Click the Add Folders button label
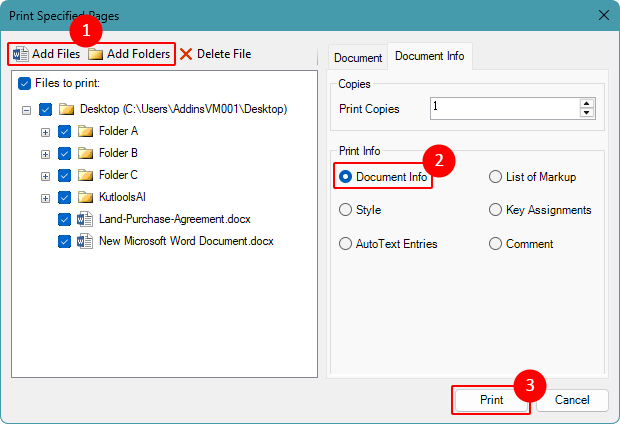The width and height of the screenshot is (620, 424). pyautogui.click(x=138, y=54)
